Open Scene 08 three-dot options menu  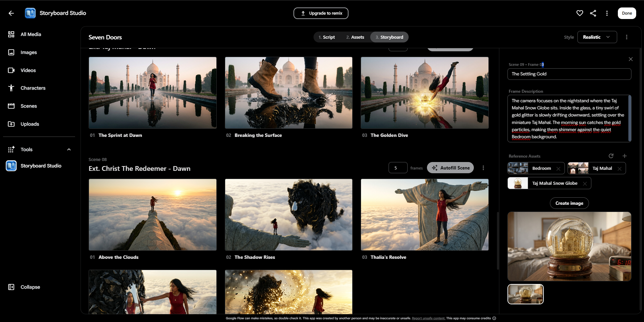pos(483,168)
